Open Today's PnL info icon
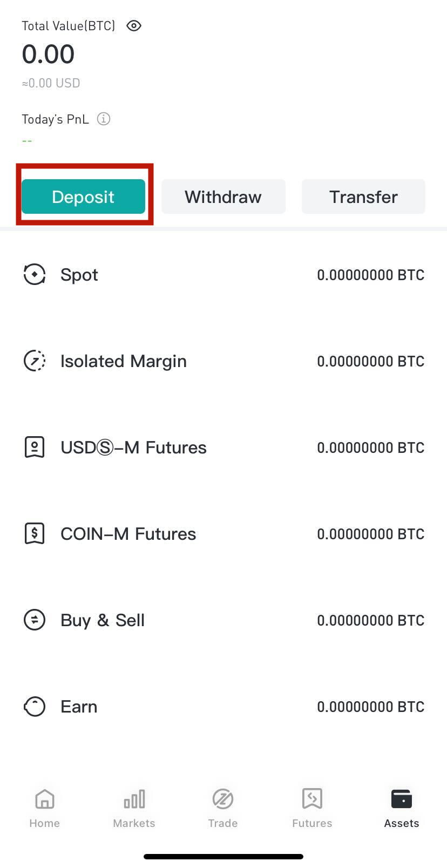 coord(104,119)
